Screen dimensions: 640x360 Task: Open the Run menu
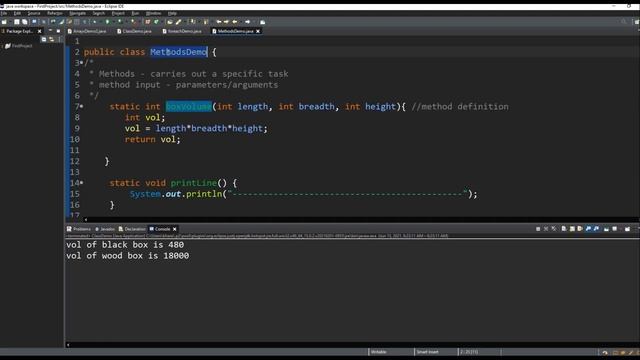(x=135, y=13)
